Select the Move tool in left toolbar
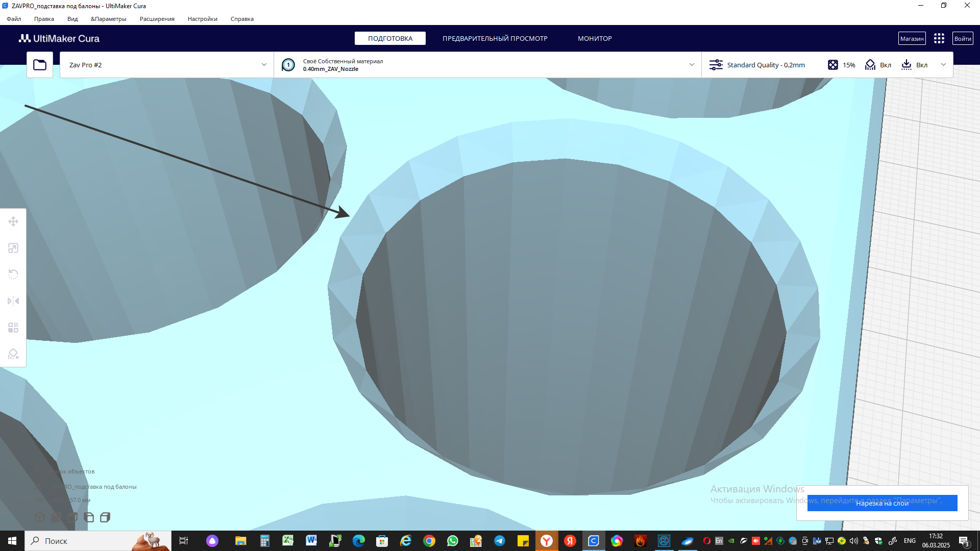The height and width of the screenshot is (551, 980). click(x=13, y=221)
